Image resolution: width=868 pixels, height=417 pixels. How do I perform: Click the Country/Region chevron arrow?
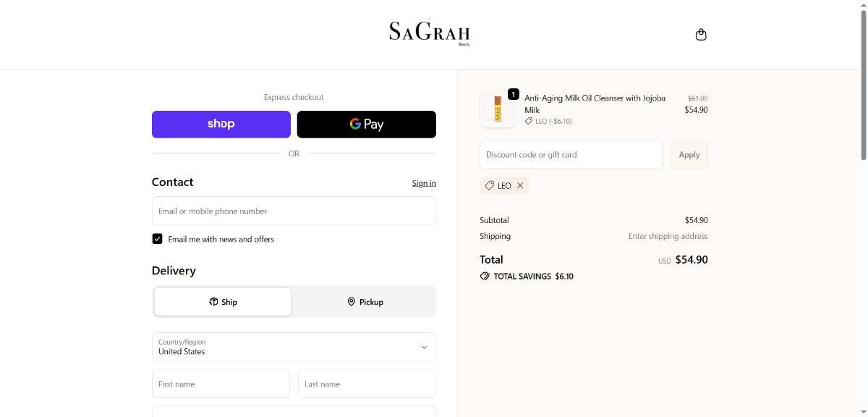click(424, 347)
